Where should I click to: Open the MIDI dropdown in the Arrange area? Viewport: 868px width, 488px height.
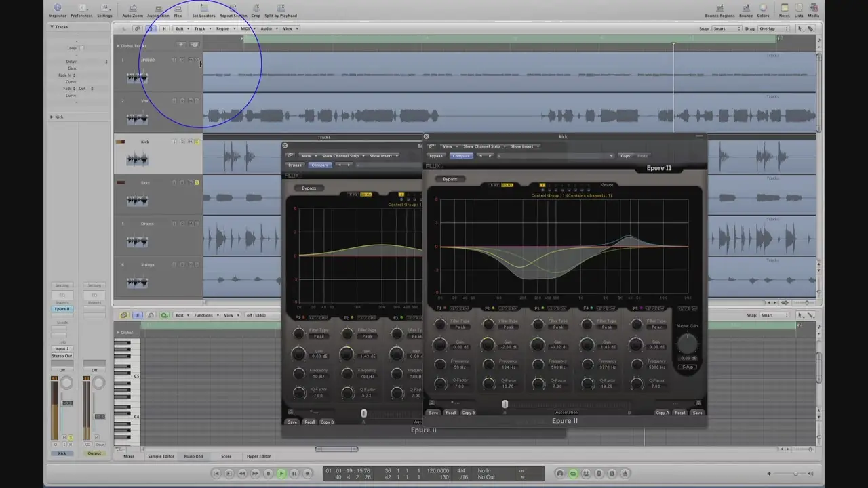pos(248,28)
